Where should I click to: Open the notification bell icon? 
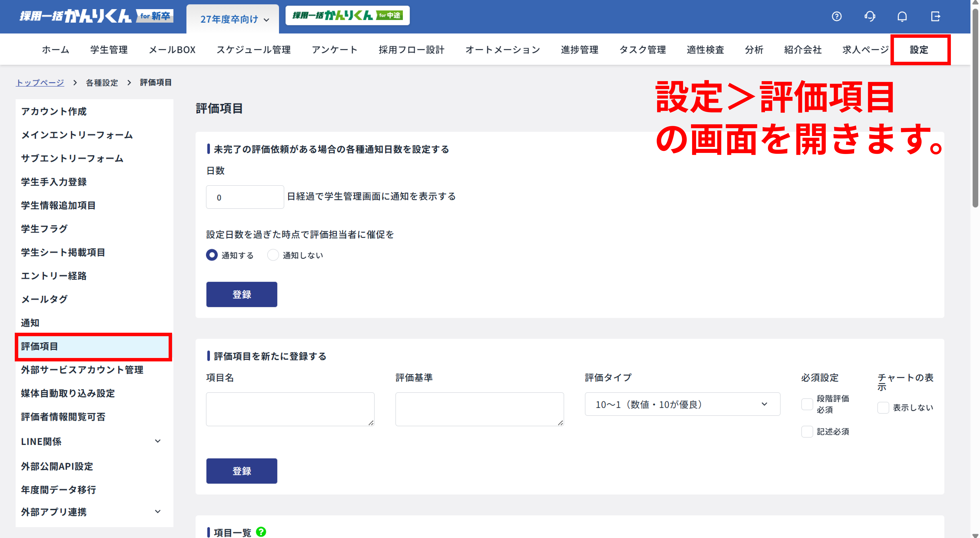click(902, 16)
